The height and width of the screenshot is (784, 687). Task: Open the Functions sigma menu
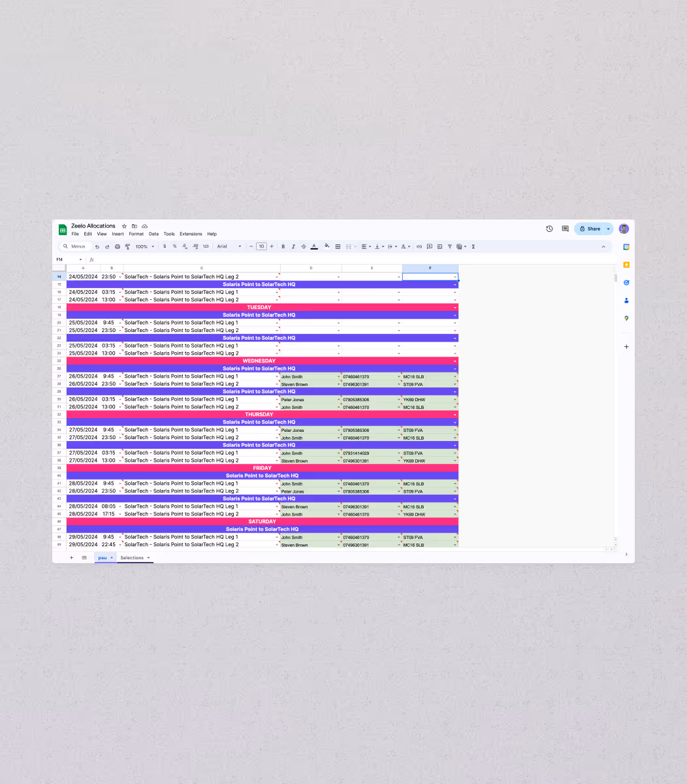473,246
